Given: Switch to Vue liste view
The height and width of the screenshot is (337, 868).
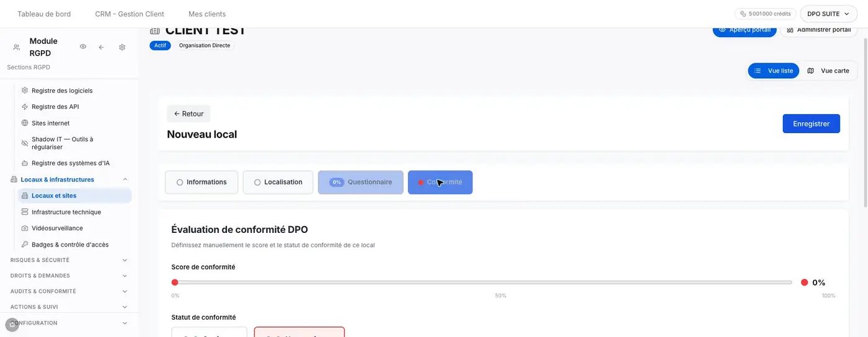Looking at the screenshot, I should (774, 71).
